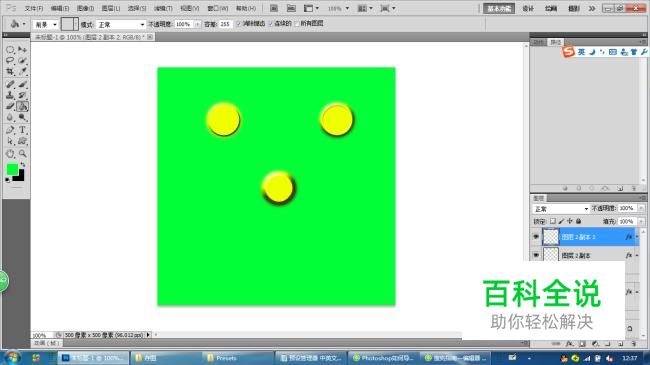Switch to the 摄影 workspace
The image size is (650, 365).
[574, 8]
